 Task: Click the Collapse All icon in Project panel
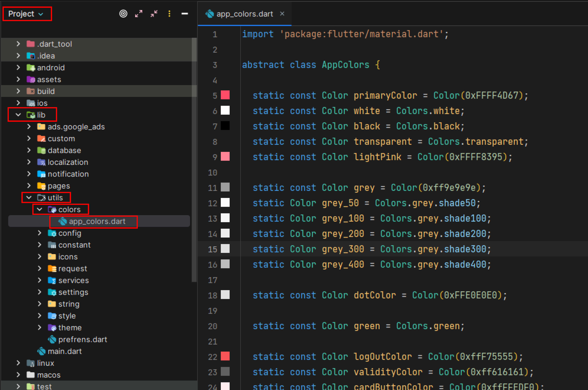pyautogui.click(x=154, y=14)
